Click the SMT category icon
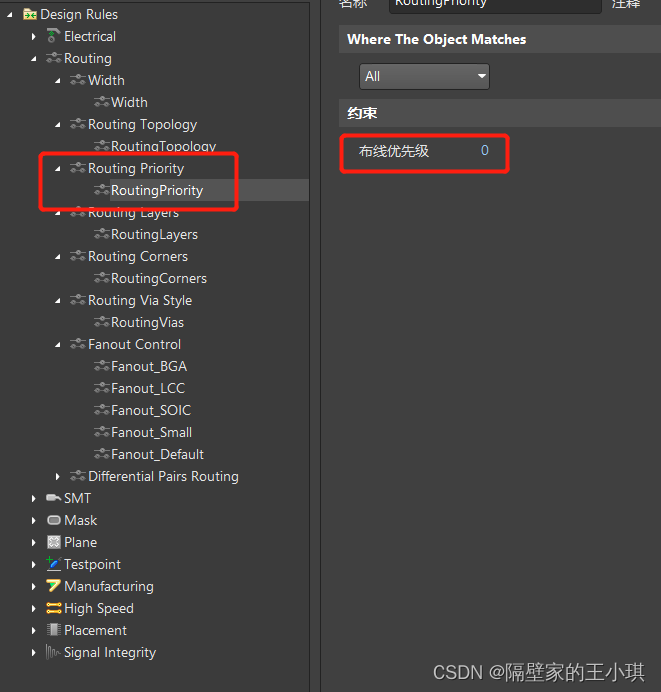This screenshot has width=661, height=692. pos(53,498)
